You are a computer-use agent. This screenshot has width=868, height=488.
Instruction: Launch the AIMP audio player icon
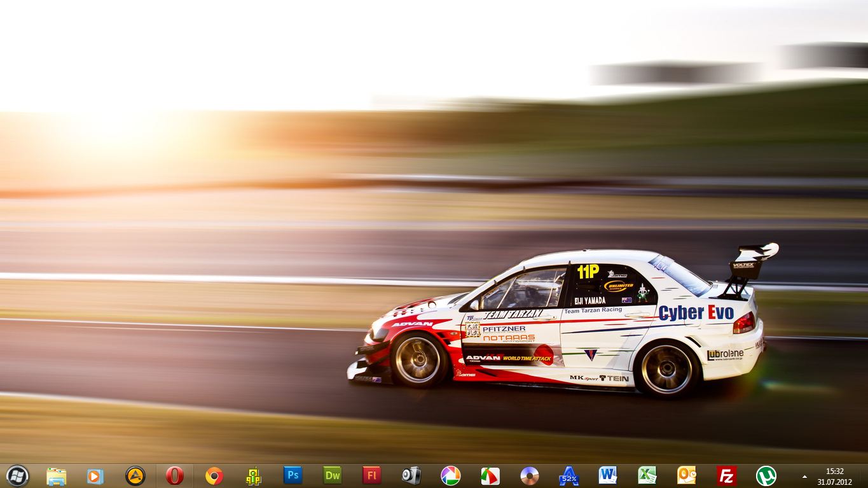pyautogui.click(x=135, y=476)
